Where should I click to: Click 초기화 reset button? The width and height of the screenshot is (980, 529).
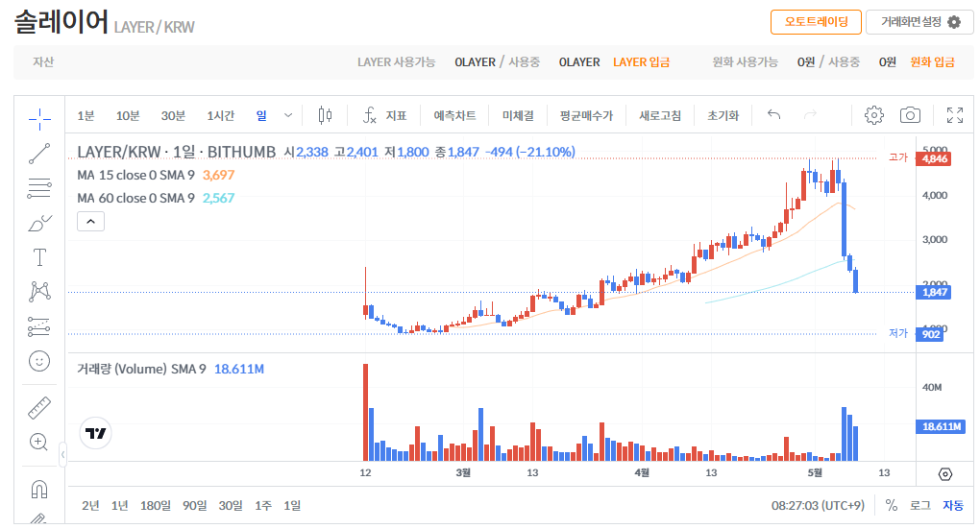coord(723,115)
